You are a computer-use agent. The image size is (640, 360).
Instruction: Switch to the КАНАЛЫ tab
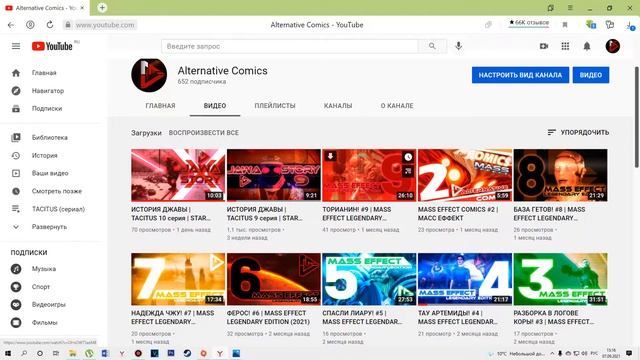[x=338, y=106]
